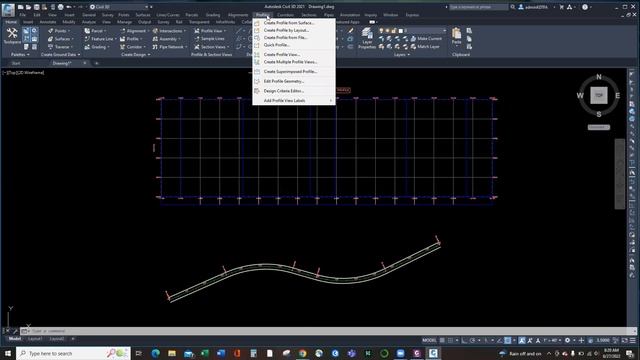
Task: Click the Pipe Network tool
Action: click(x=170, y=47)
